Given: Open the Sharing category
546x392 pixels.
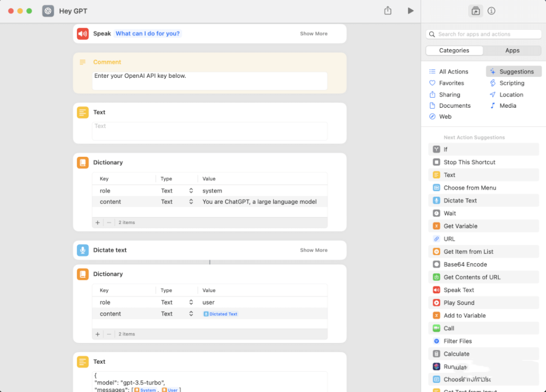Looking at the screenshot, I should pos(445,94).
